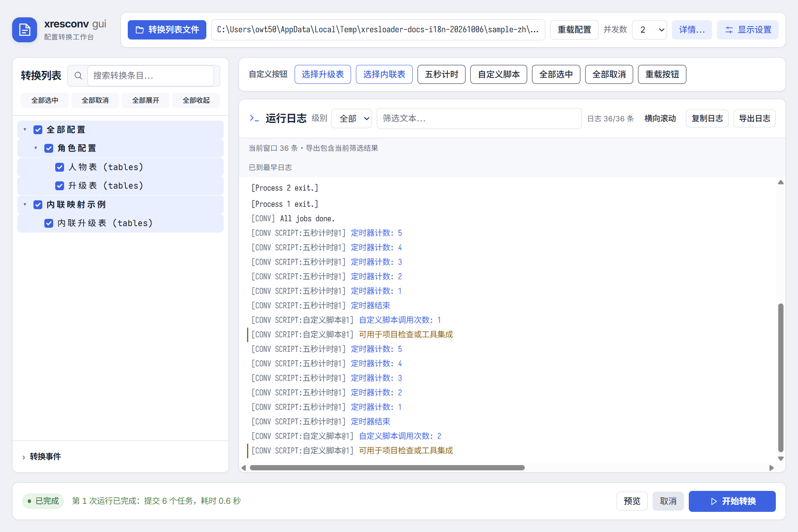The width and height of the screenshot is (798, 532).
Task: Click the scroll-right arrow of the log scrollbar
Action: click(x=771, y=468)
